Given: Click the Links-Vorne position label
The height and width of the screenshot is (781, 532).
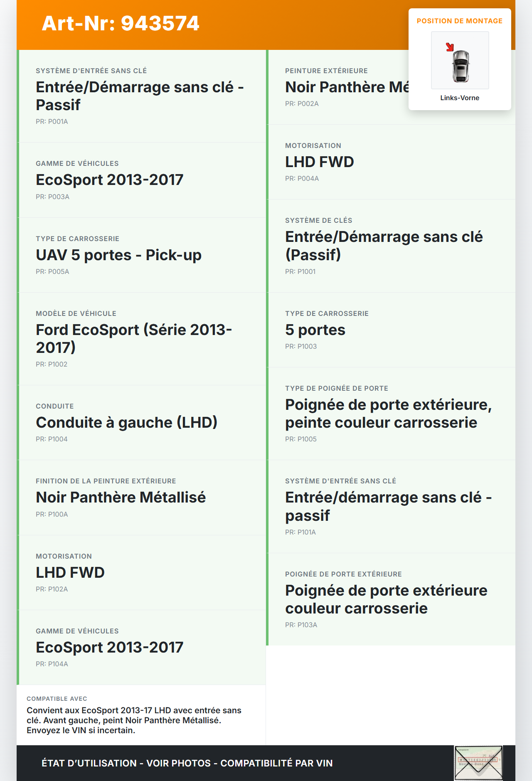Looking at the screenshot, I should click(460, 98).
